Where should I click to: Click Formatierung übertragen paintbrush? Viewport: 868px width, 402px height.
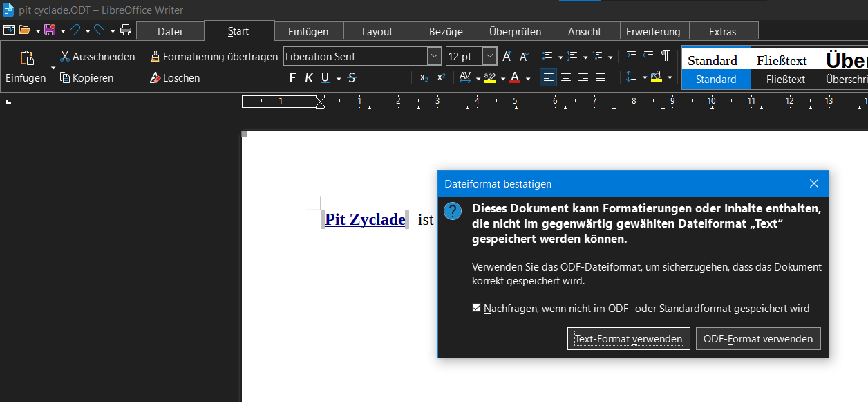pos(214,57)
